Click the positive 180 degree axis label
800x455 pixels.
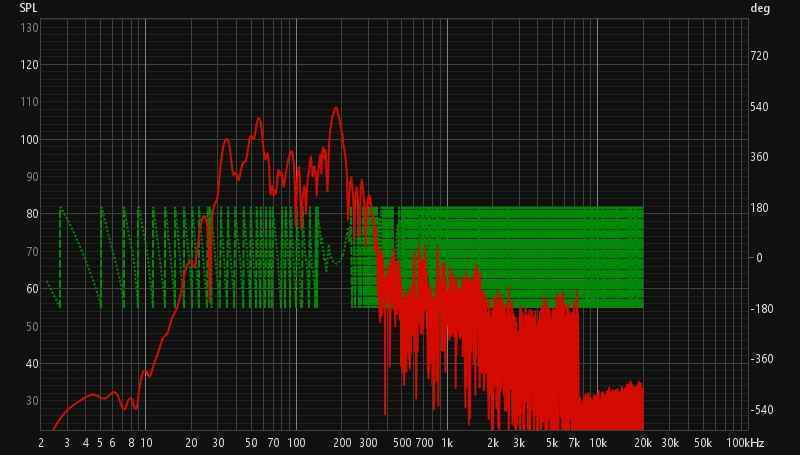[759, 208]
